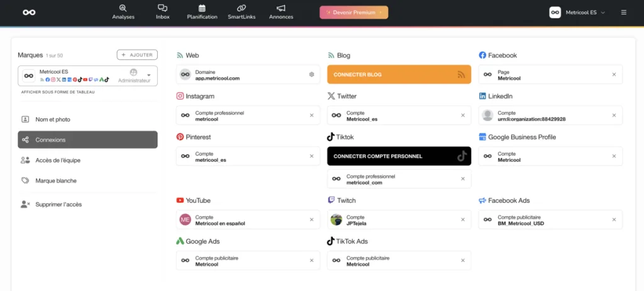Image resolution: width=644 pixels, height=291 pixels.
Task: Click Connecter compte personnel TikTok button
Action: pyautogui.click(x=399, y=156)
